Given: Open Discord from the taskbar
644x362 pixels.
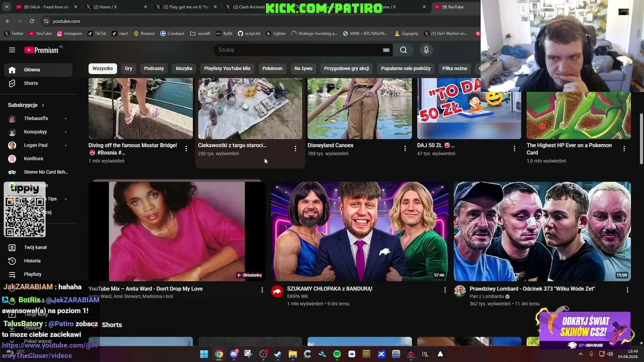Looking at the screenshot, I should pos(233,354).
